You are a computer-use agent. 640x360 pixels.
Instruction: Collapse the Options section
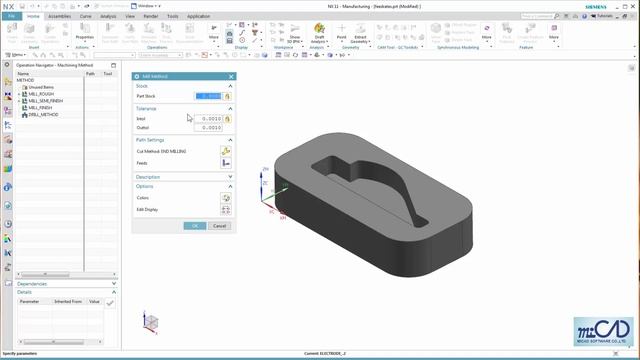tap(230, 186)
